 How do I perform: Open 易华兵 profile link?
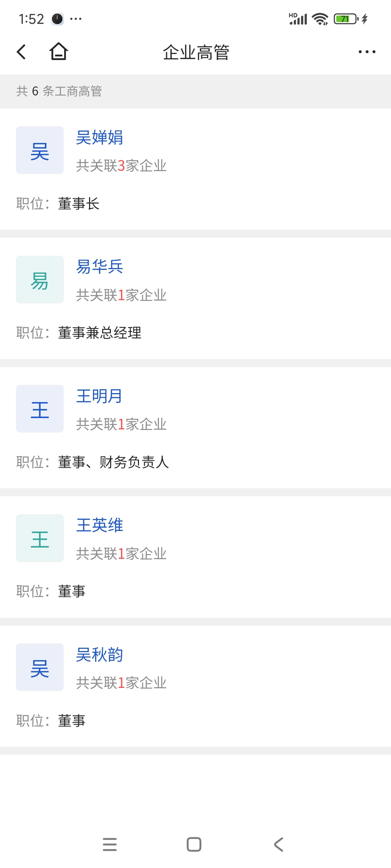100,267
